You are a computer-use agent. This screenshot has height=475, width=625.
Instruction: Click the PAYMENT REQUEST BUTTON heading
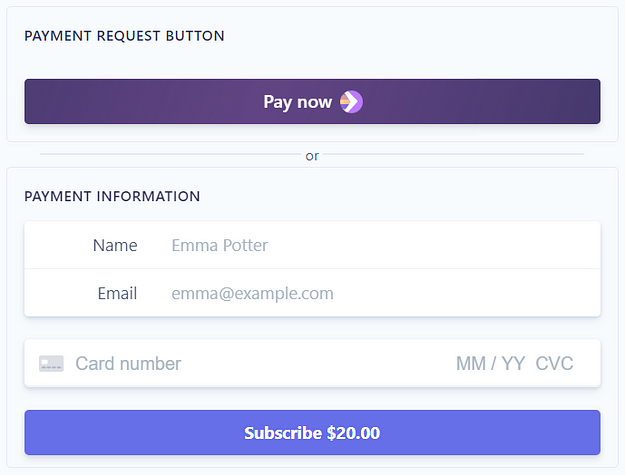(x=124, y=36)
